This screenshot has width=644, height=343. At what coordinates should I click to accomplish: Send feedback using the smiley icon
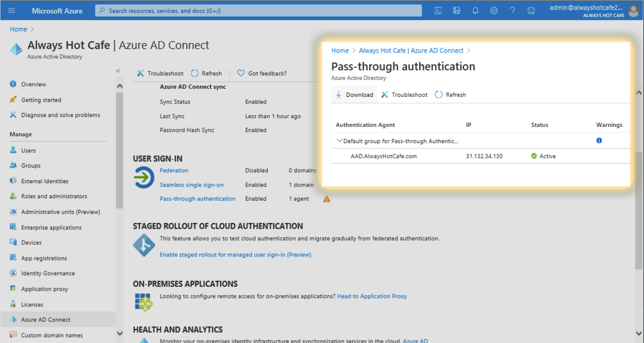(531, 10)
